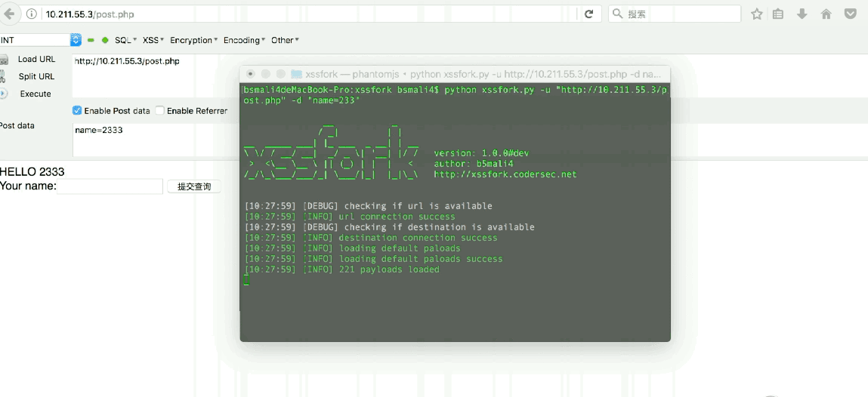Expand the SQL dropdown menu
This screenshot has height=397, width=868.
[x=125, y=40]
